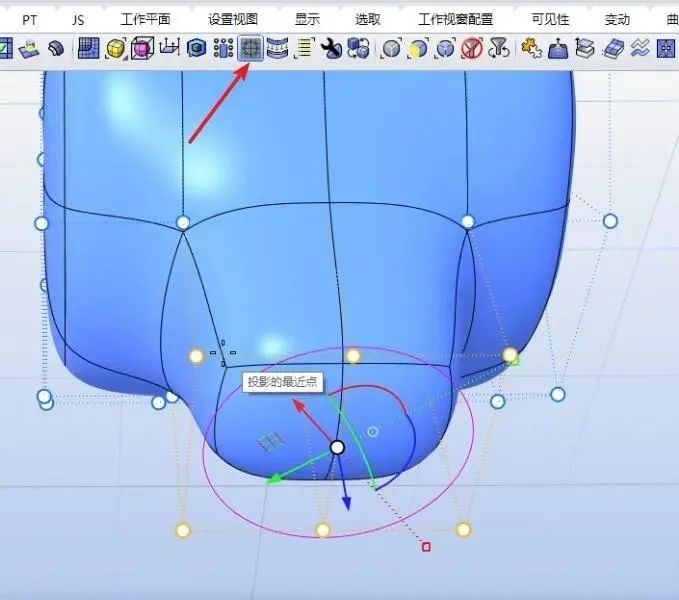Click the magenta sphere in wireframe box icon

(142, 48)
